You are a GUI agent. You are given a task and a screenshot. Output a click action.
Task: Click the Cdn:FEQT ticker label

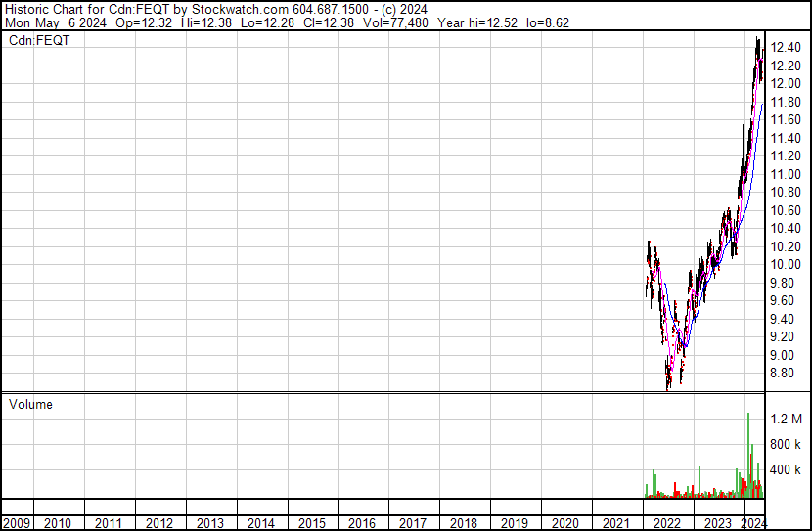(36, 40)
